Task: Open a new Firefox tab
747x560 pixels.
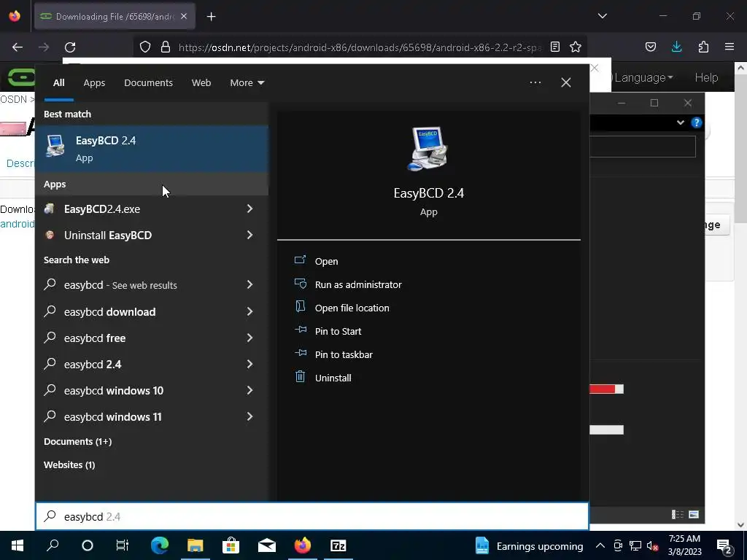Action: [211, 17]
